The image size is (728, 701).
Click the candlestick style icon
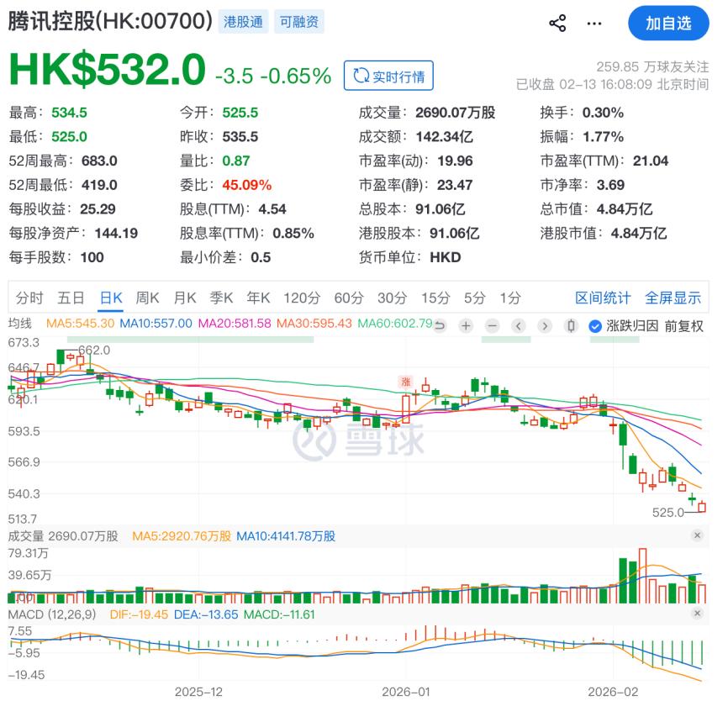[x=572, y=326]
